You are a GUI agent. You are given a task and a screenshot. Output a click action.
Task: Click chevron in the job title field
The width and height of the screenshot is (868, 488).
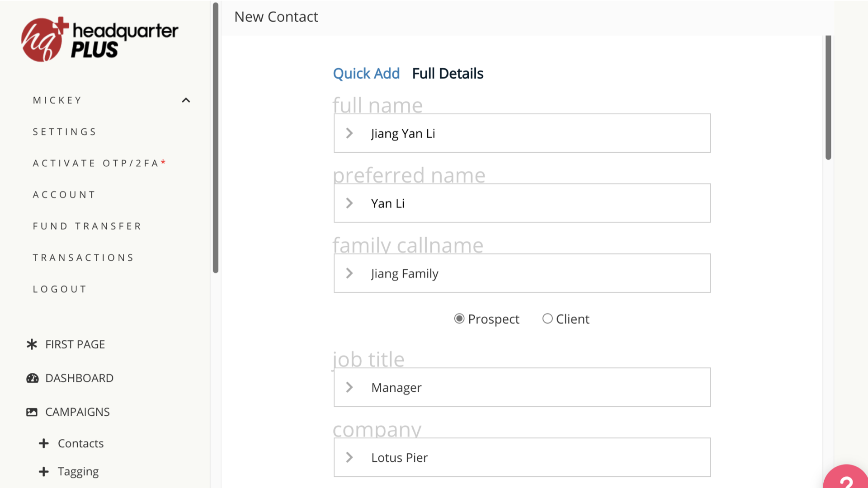tap(349, 387)
